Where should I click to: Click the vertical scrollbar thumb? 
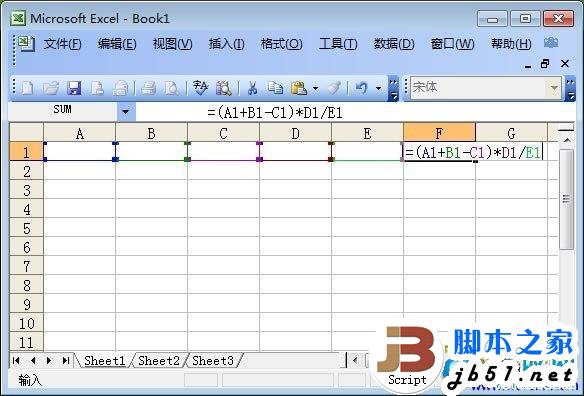(x=566, y=199)
